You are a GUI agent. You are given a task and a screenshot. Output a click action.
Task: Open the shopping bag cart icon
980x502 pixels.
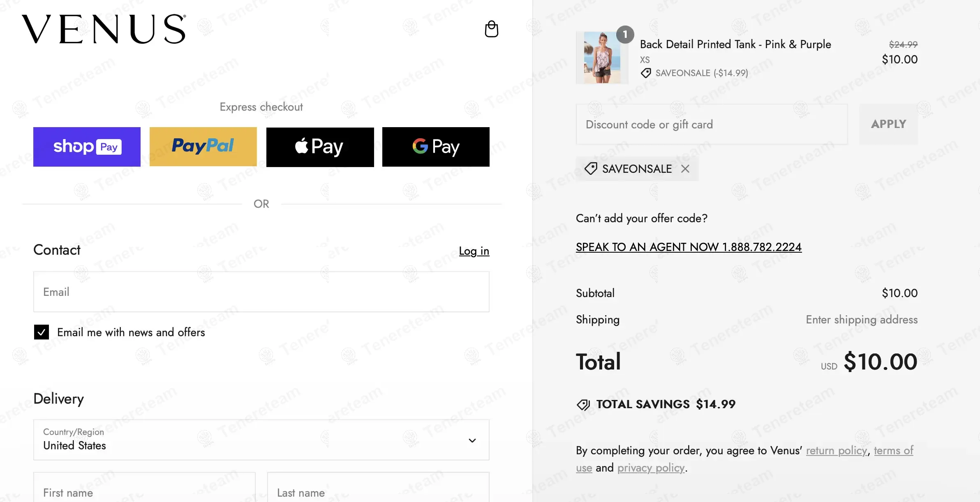coord(491,29)
